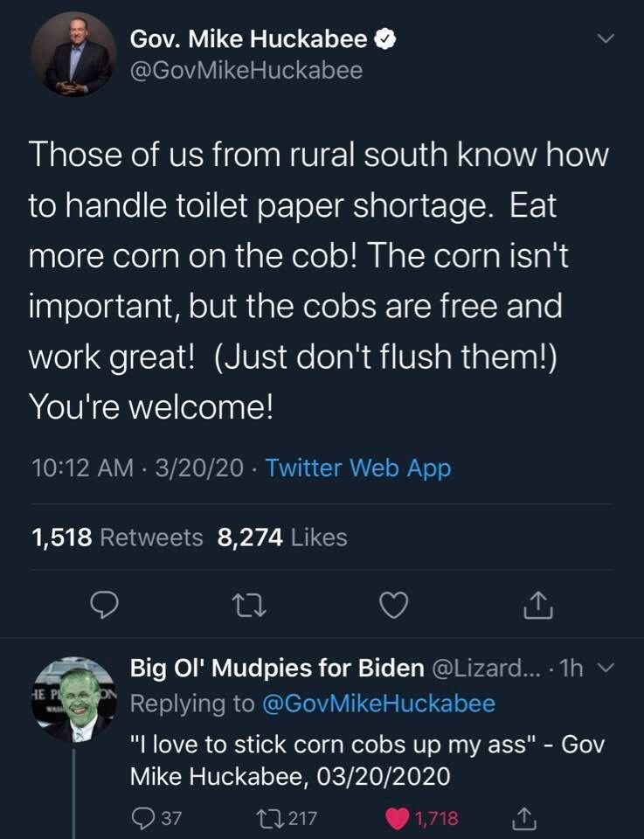Open Mike Huckabee's profile picture
Viewport: 644px width, 839px height.
73,54
